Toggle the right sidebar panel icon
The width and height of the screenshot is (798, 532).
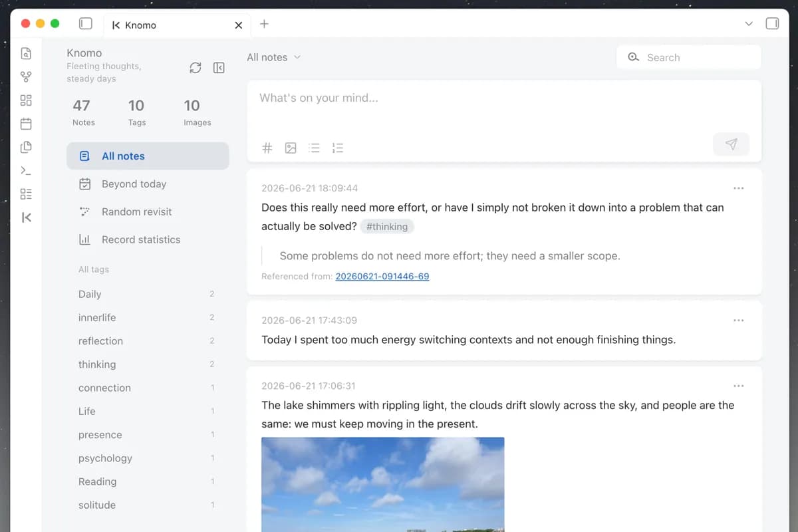[772, 24]
